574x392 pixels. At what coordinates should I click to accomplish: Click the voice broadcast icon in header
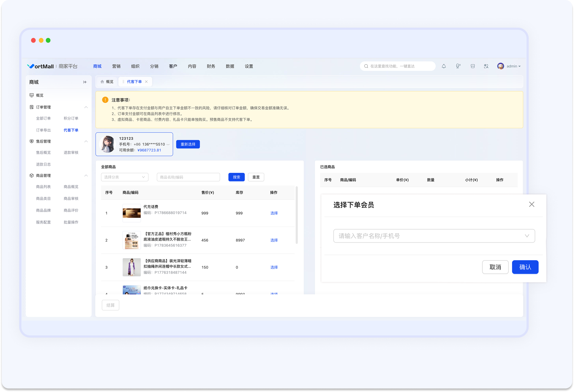tap(458, 66)
